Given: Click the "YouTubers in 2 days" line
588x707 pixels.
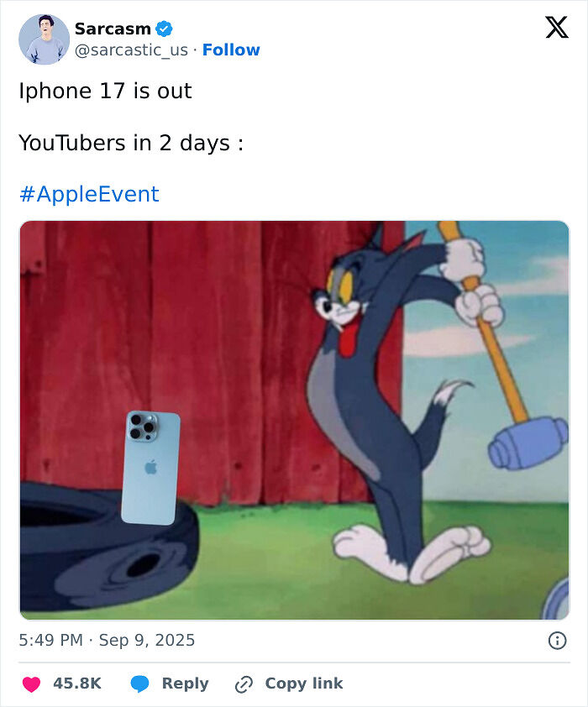Looking at the screenshot, I should tap(131, 143).
